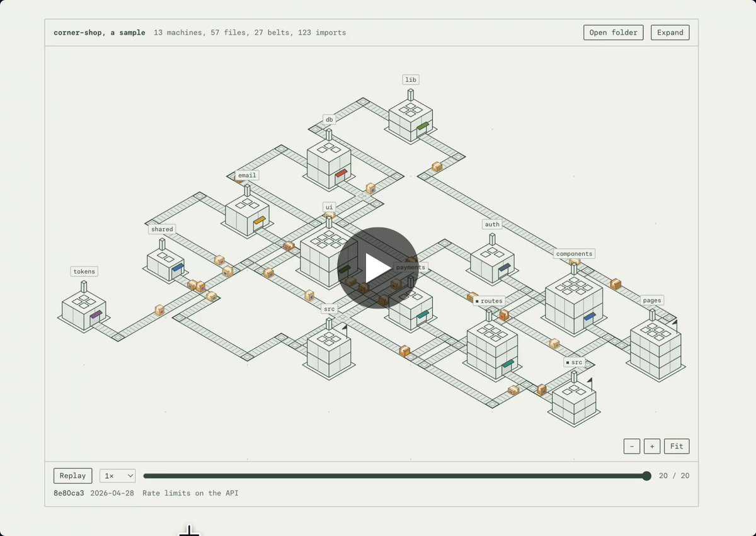Zoom out with the minus button

(632, 446)
